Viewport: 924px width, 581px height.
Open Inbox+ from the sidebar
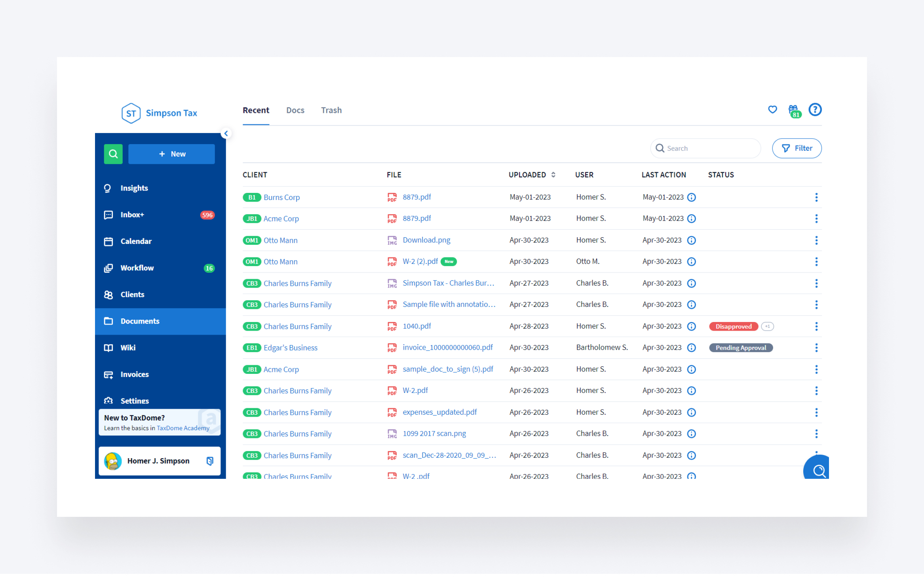click(132, 215)
